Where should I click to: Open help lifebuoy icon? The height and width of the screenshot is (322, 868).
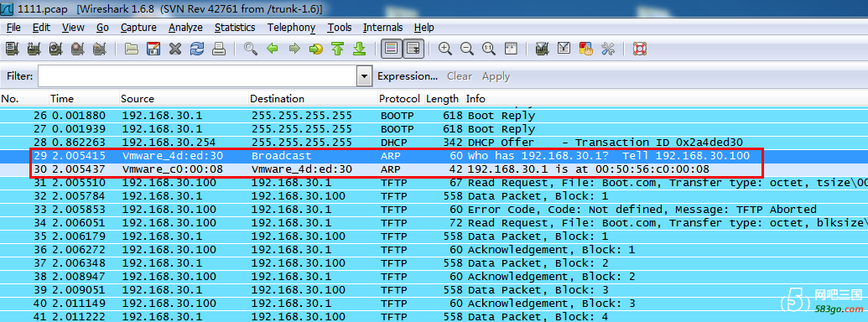(x=640, y=49)
